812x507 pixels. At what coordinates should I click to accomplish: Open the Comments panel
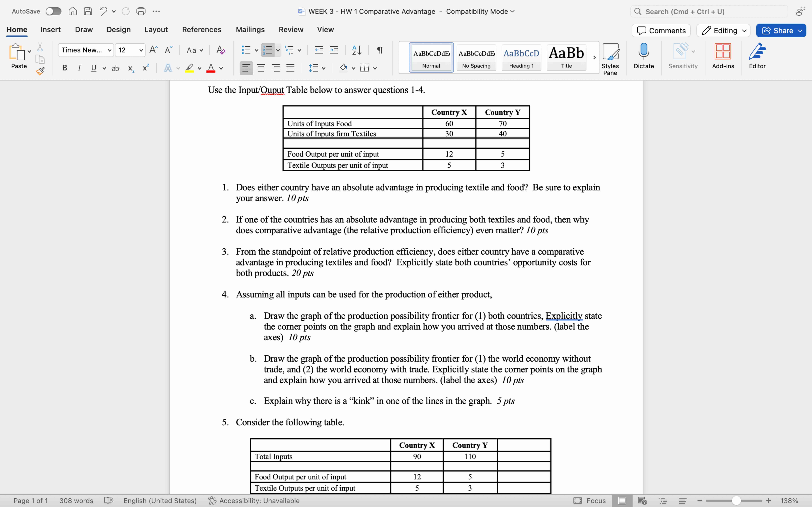point(660,30)
